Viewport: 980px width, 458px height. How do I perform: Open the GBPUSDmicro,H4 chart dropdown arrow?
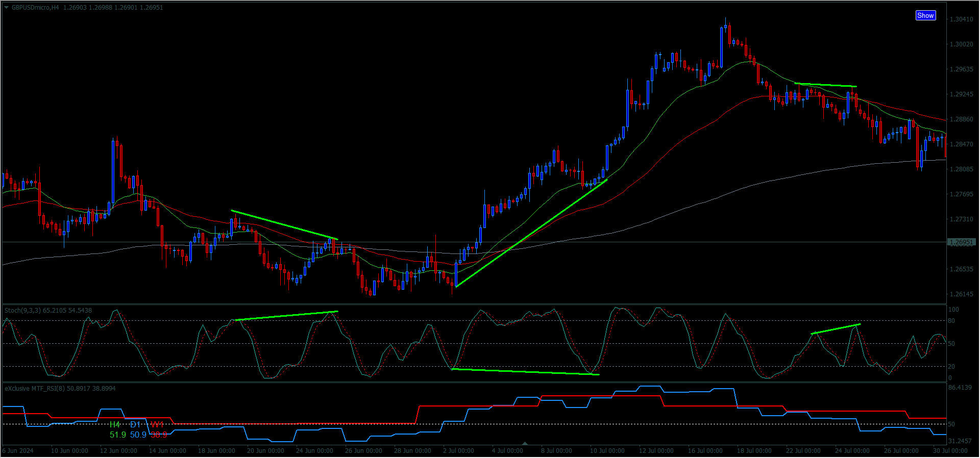[6, 7]
